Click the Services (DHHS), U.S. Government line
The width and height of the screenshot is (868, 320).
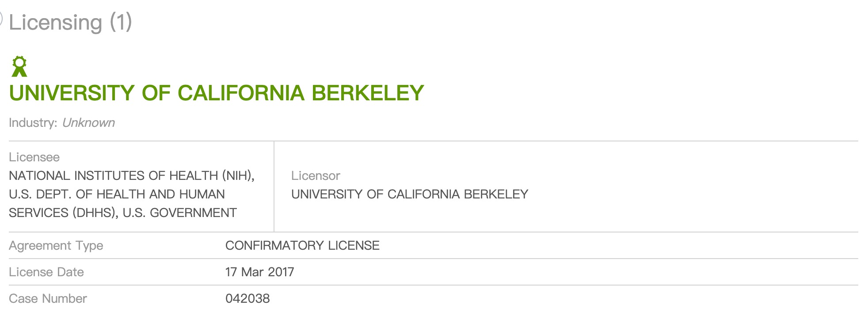coord(122,213)
